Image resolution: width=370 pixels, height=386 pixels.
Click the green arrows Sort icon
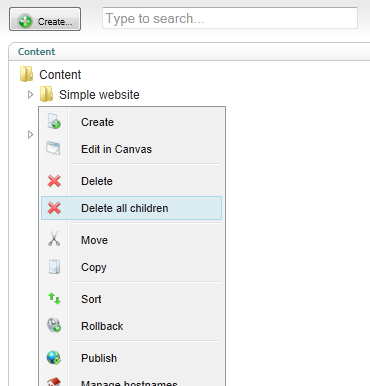point(54,298)
